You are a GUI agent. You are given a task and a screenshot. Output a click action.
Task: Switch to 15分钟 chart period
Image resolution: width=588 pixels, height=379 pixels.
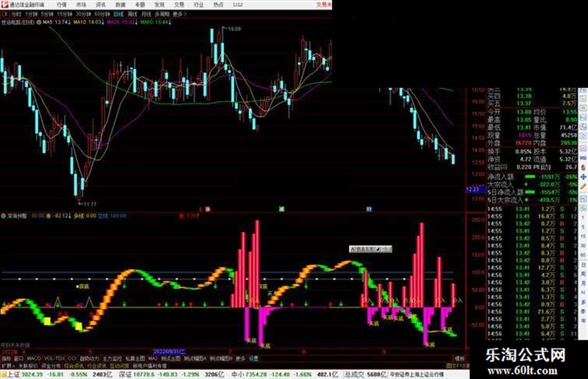coord(65,14)
